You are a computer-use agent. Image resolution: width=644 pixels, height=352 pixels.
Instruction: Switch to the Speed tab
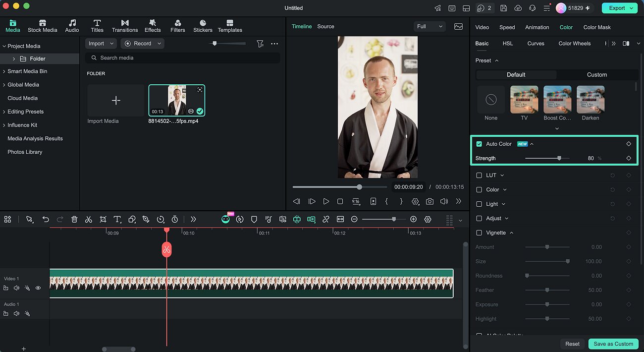pos(507,27)
